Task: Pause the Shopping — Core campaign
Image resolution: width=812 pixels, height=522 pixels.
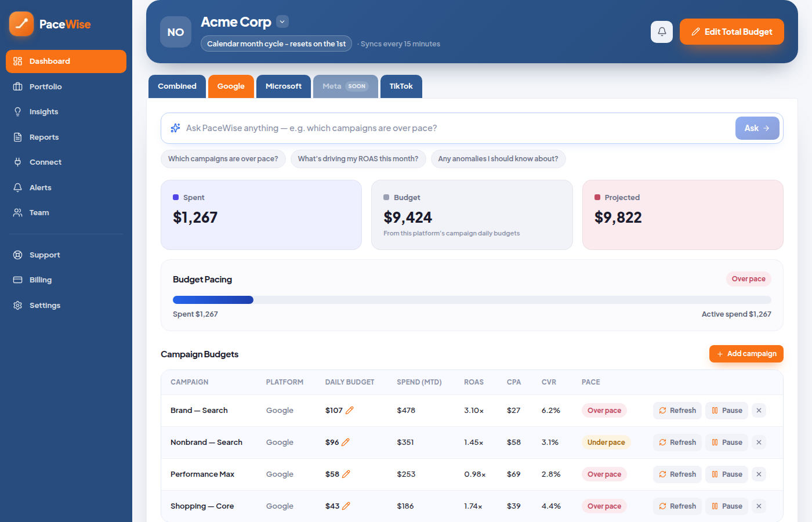Action: pos(727,506)
